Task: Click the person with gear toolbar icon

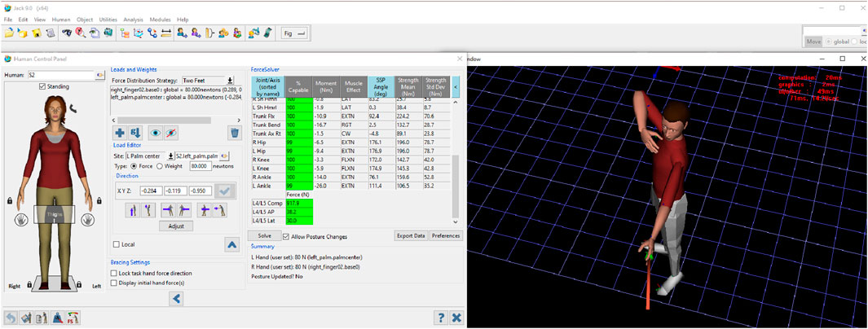Action: 223,33
